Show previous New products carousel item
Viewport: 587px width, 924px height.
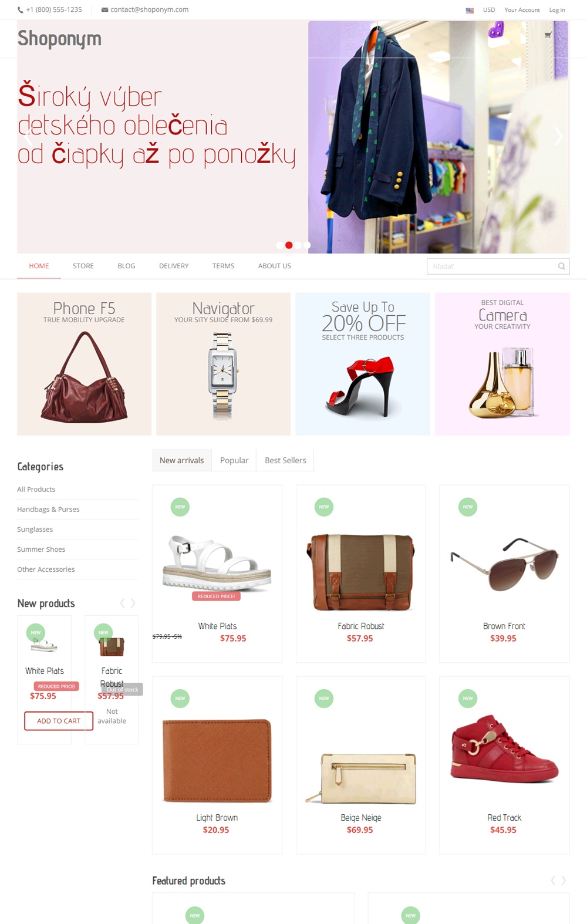122,603
